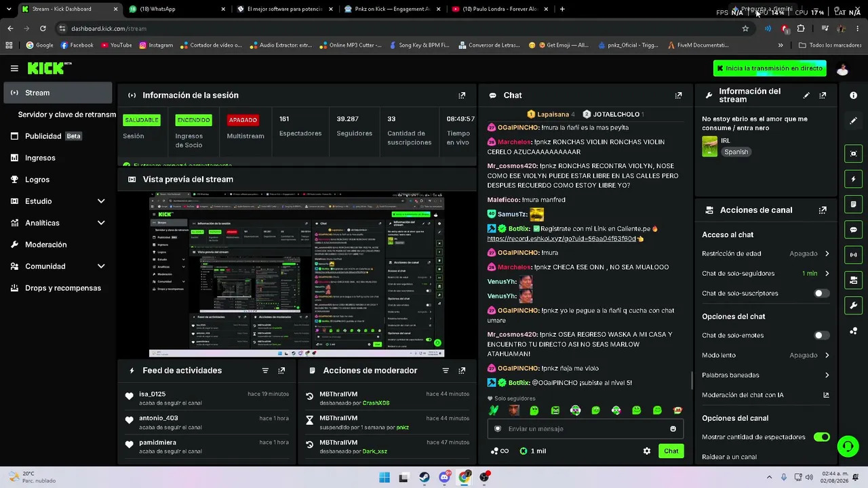This screenshot has height=488, width=868.
Task: Click moderator name CrashX08
Action: 376,403
